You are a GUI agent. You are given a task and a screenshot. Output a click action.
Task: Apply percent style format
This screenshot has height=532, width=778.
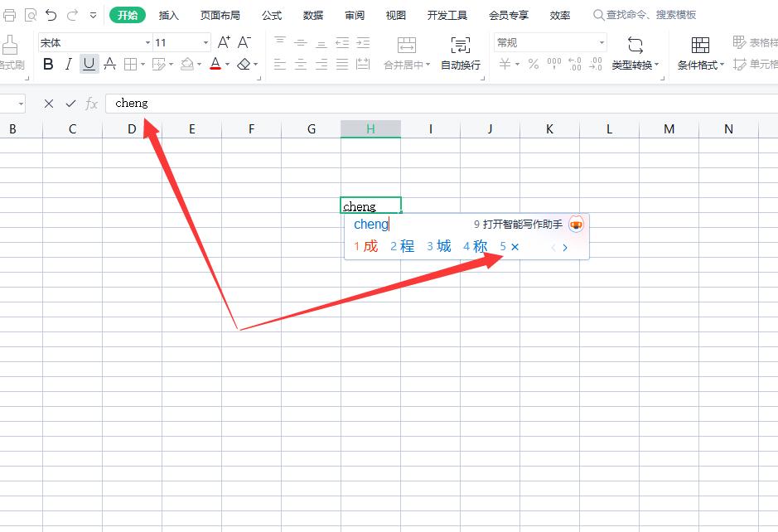click(534, 64)
